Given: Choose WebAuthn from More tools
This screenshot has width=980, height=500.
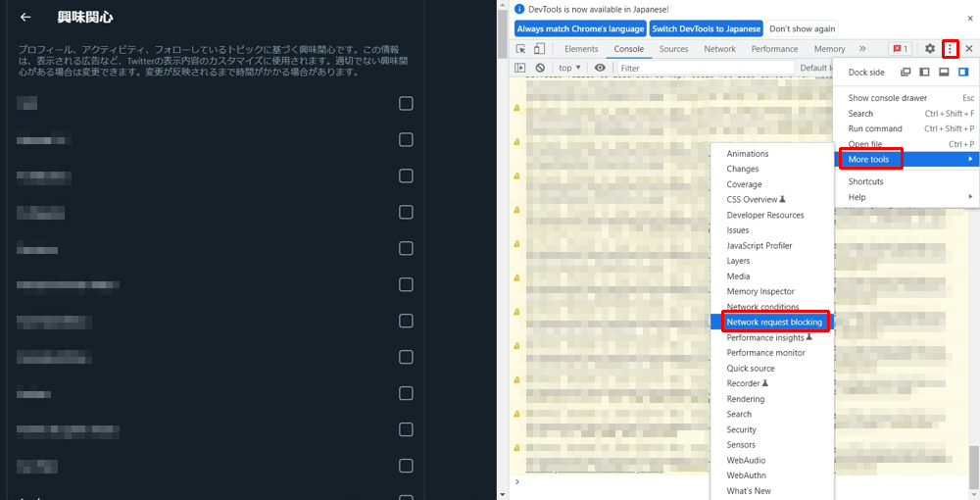Looking at the screenshot, I should (772, 475).
